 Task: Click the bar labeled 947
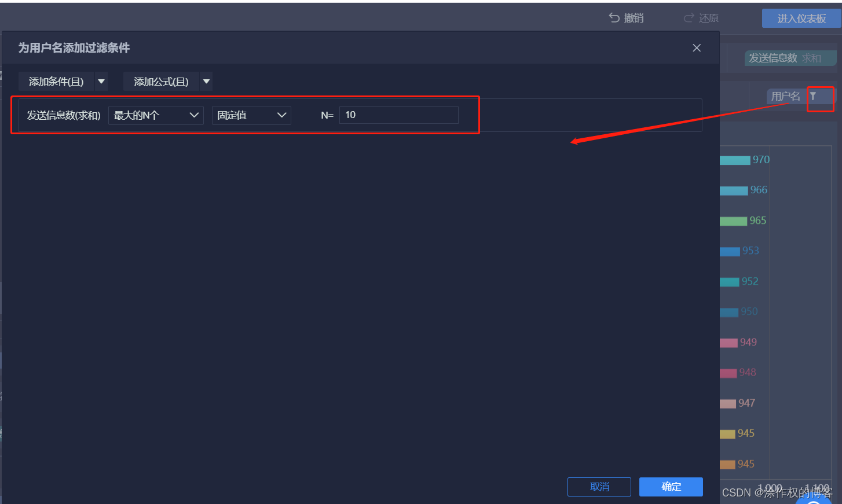click(x=728, y=403)
